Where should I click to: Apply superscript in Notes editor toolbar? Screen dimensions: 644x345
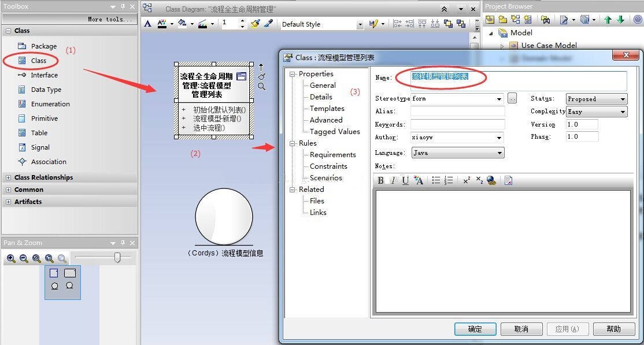(x=467, y=180)
